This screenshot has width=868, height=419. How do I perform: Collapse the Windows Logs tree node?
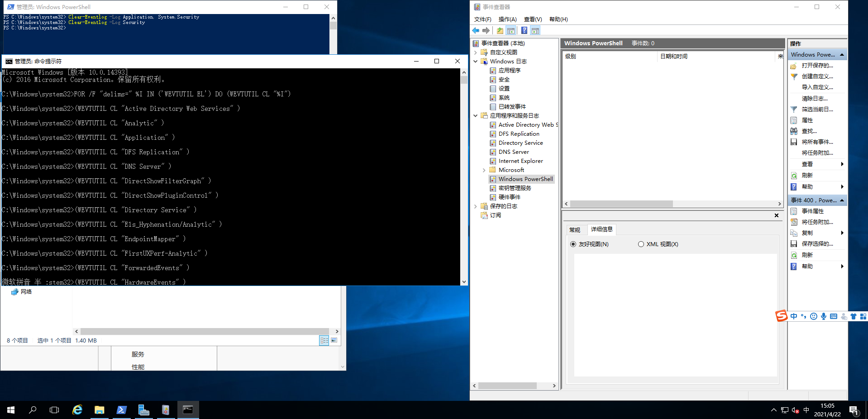pos(476,62)
